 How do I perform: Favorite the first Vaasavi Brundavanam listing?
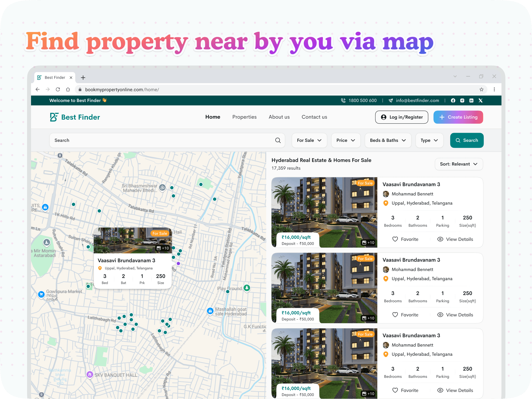[x=405, y=239]
